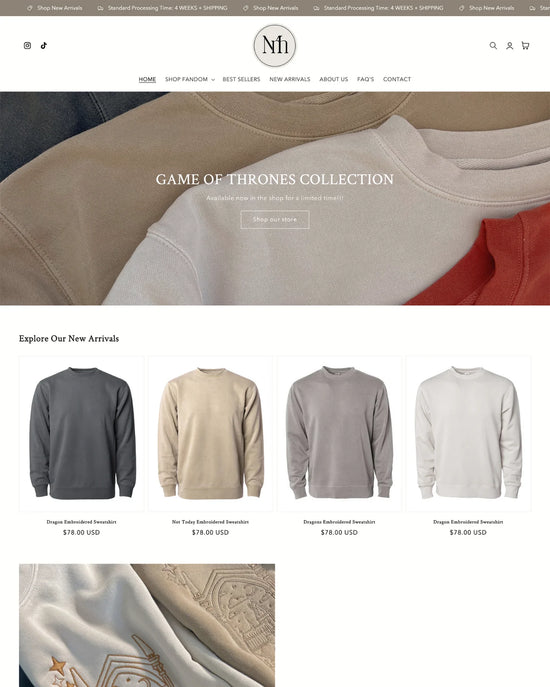Open the TikTok profile icon
This screenshot has width=550, height=687.
44,46
